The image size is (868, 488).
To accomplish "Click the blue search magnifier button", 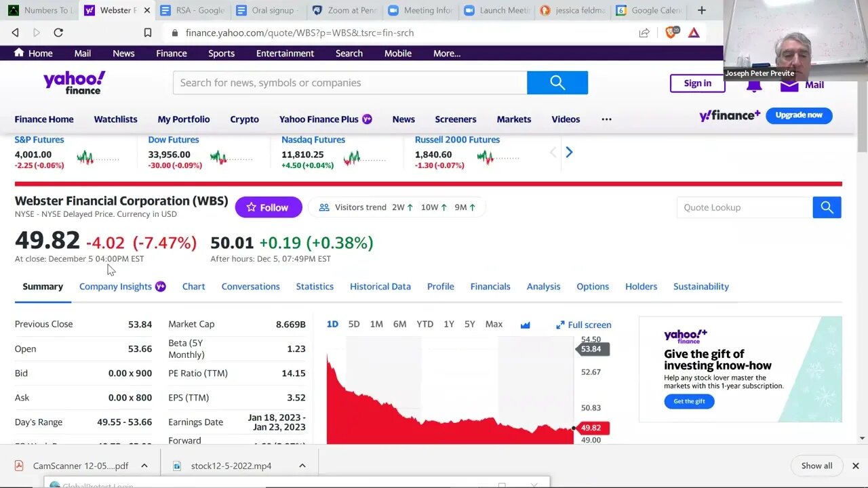I will click(x=557, y=83).
